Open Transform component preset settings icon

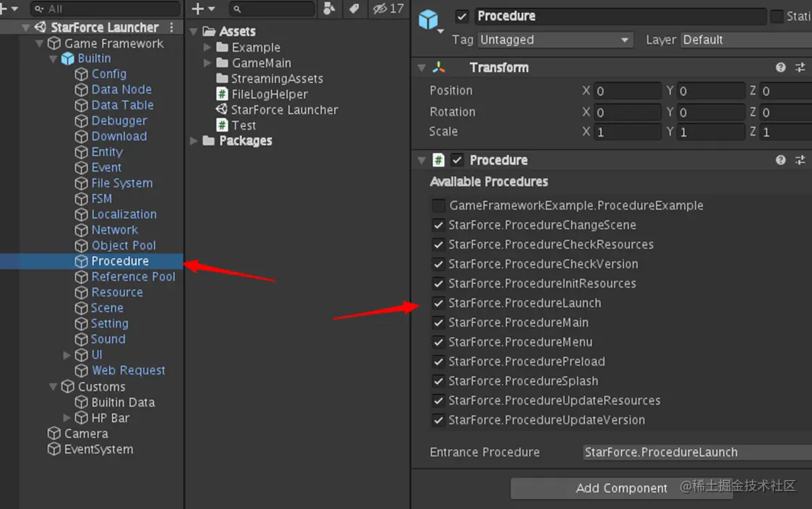(x=800, y=67)
